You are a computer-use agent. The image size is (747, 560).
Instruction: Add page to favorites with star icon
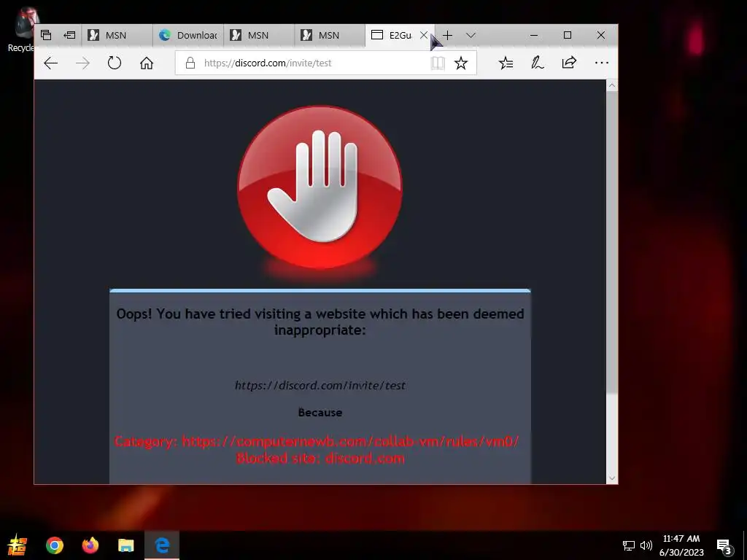(461, 63)
